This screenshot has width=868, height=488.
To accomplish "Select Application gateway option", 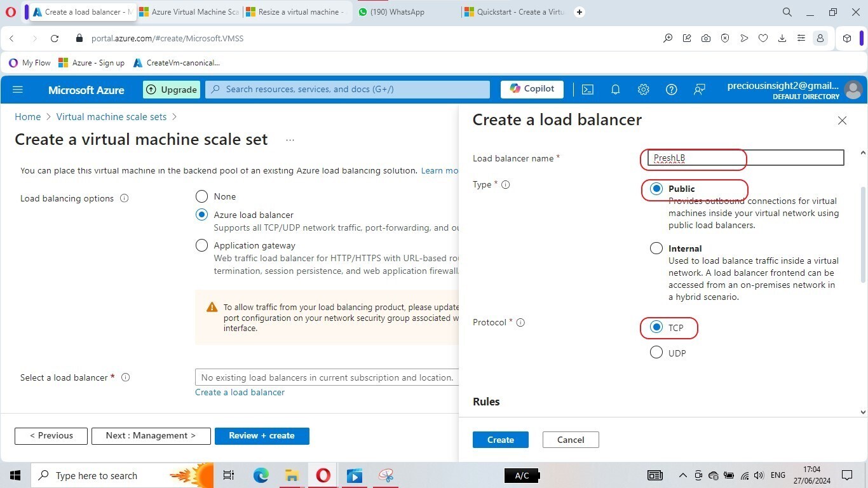I will coord(201,245).
